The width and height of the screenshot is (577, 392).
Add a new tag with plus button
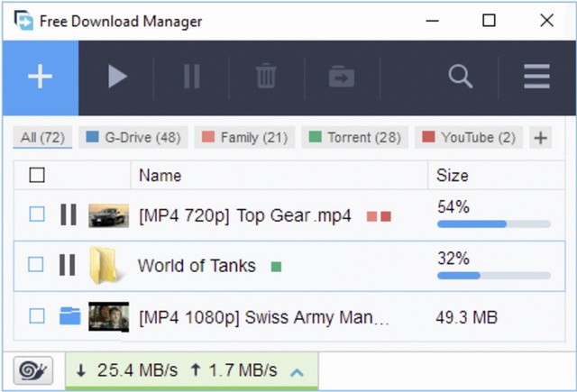click(x=540, y=138)
